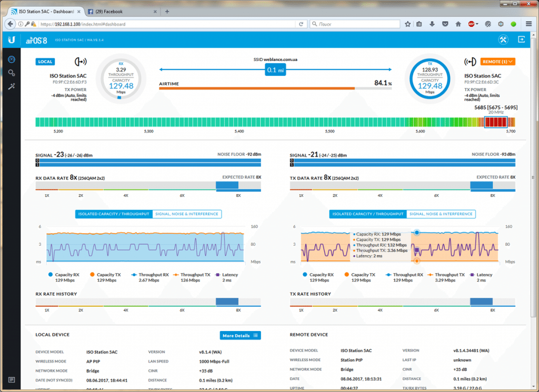Launch the setup wizard wand icon

coord(11,86)
